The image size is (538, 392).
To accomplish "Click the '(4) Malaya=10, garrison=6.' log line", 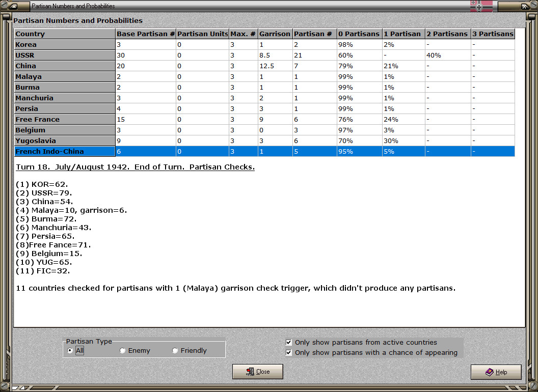I will point(71,210).
